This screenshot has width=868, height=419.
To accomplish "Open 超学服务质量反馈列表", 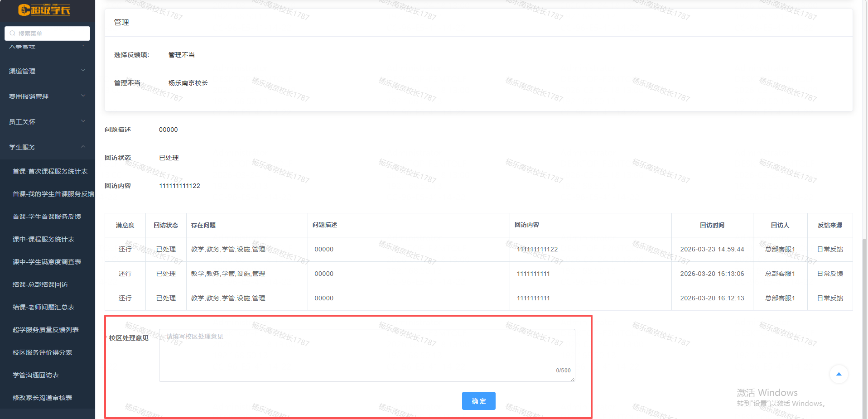I will (46, 330).
